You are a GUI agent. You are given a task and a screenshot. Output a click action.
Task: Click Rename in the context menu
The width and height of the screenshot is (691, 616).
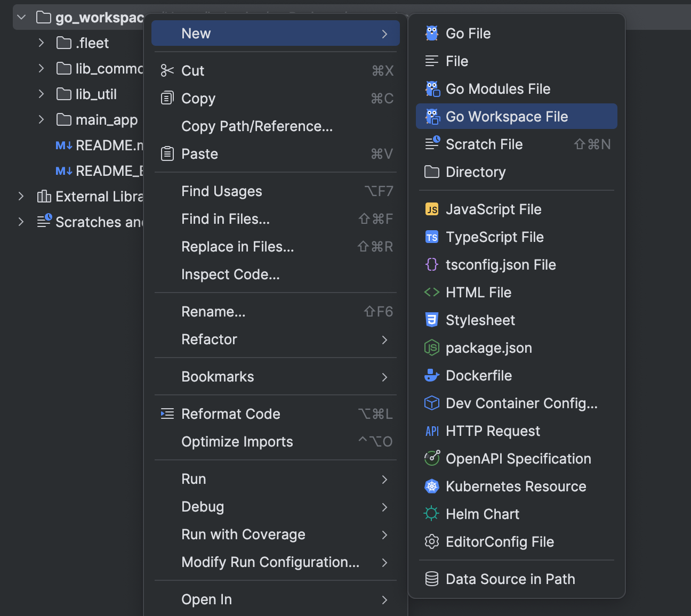213,311
